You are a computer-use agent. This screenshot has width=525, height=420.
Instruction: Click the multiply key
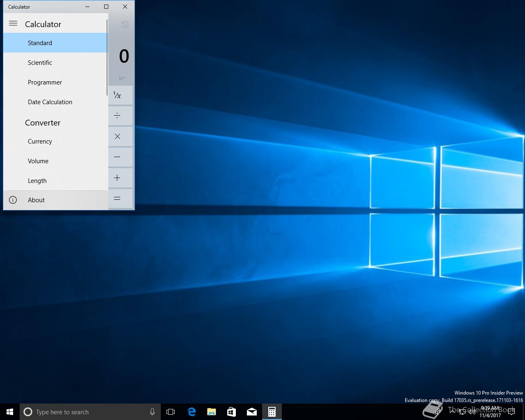(121, 137)
